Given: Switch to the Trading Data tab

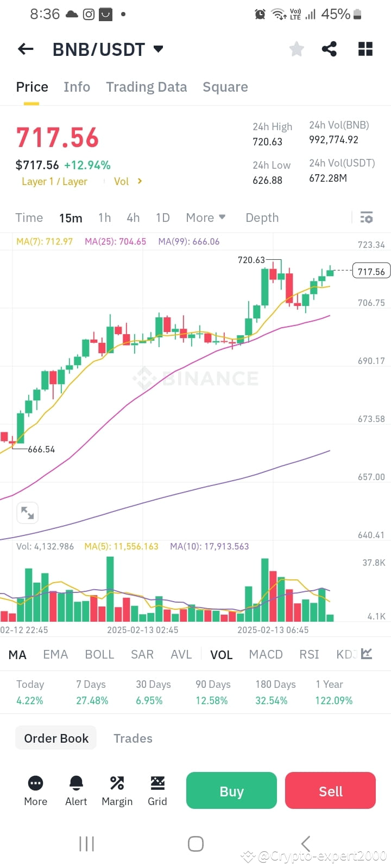Looking at the screenshot, I should click(x=146, y=87).
